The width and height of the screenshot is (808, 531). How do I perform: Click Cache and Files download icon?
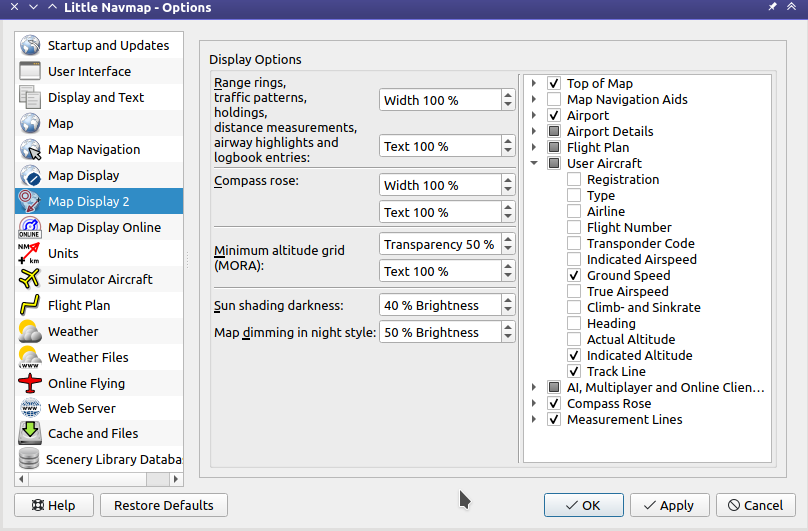(30, 433)
